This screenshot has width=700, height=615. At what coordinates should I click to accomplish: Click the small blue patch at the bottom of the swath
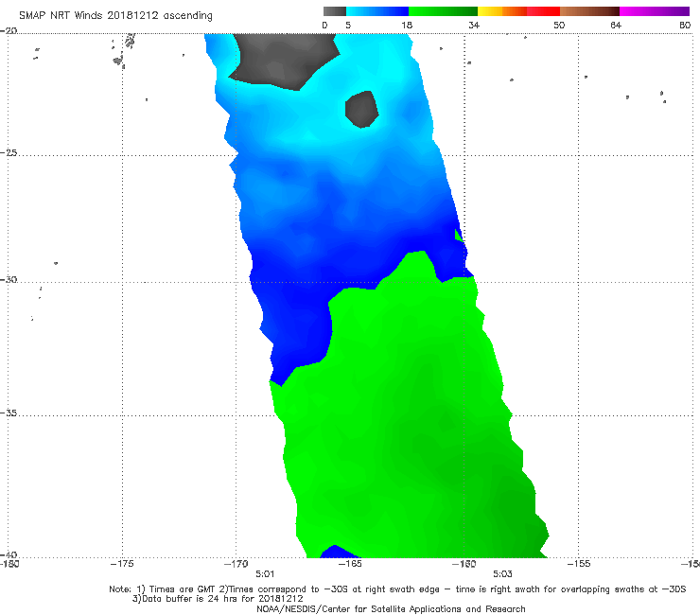click(x=338, y=552)
